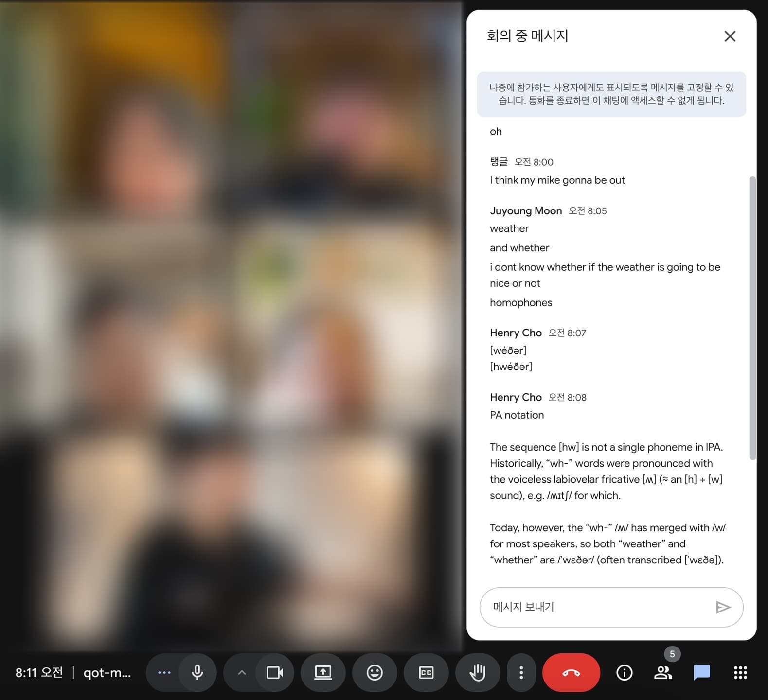Click Henry Cho's PA notation message
768x700 pixels.
click(x=517, y=415)
